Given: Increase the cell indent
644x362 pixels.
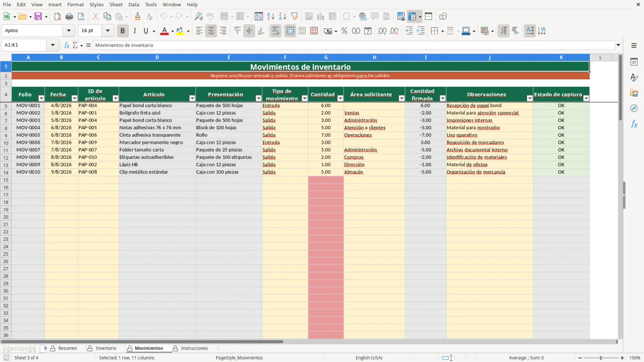Looking at the screenshot, I should [x=408, y=31].
